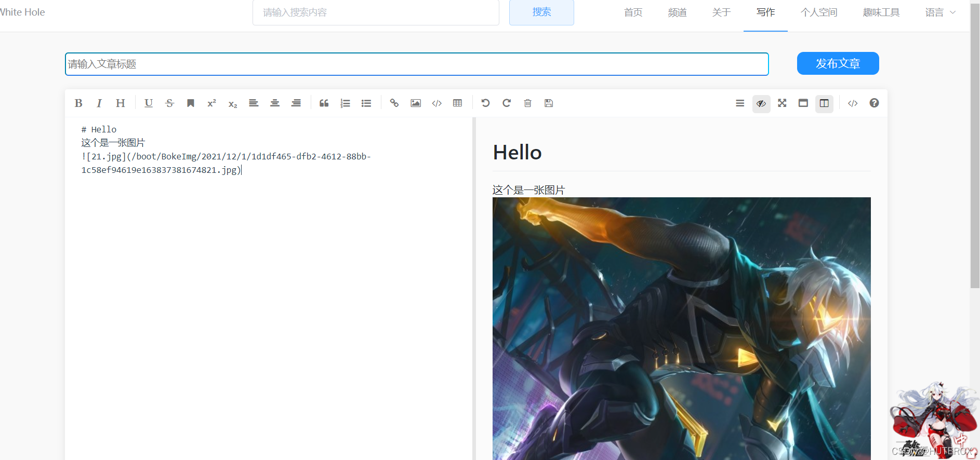Insert an ordered list

point(345,103)
